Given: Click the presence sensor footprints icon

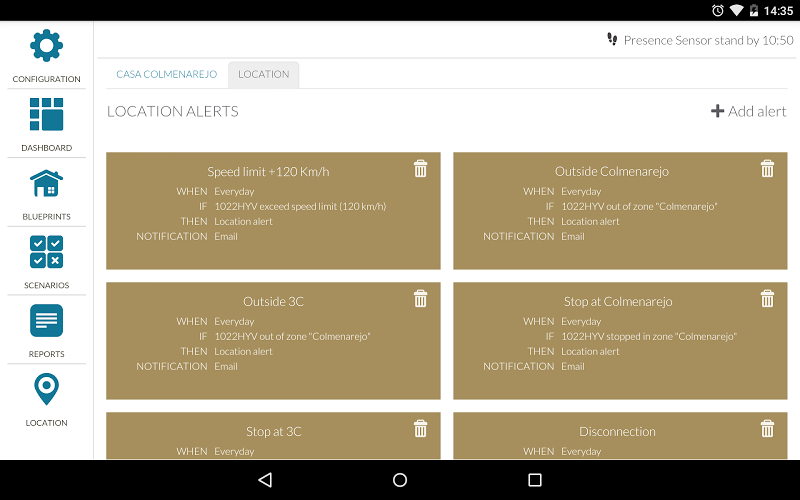Looking at the screenshot, I should pos(612,39).
